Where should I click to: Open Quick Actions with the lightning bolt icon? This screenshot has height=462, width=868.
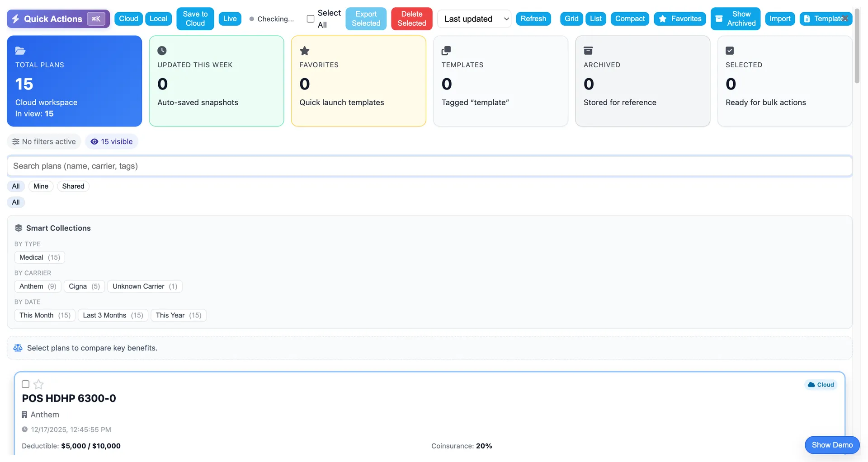pyautogui.click(x=15, y=19)
